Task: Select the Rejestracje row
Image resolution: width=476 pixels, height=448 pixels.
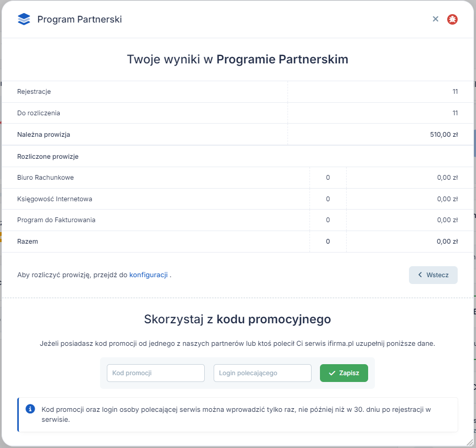Action: point(237,92)
